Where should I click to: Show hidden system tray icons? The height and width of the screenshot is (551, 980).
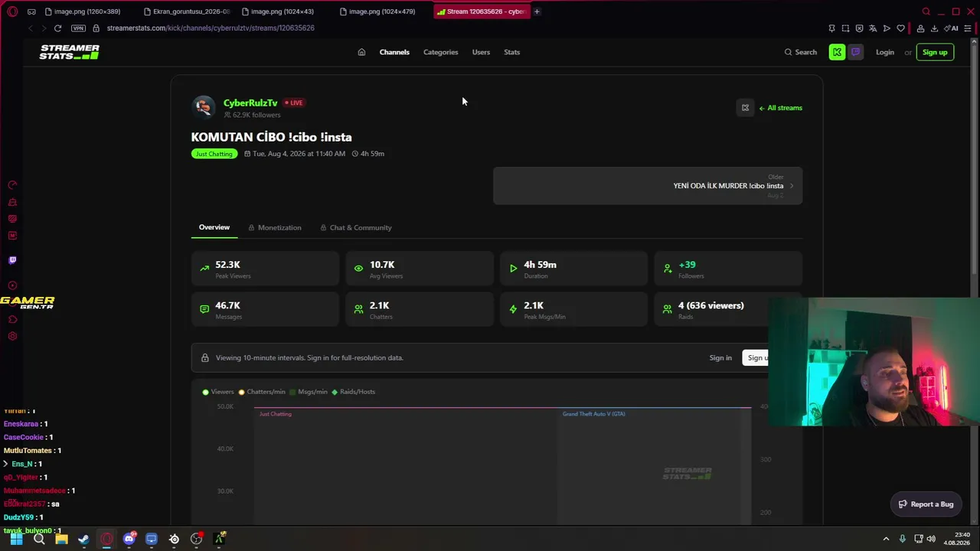click(886, 539)
